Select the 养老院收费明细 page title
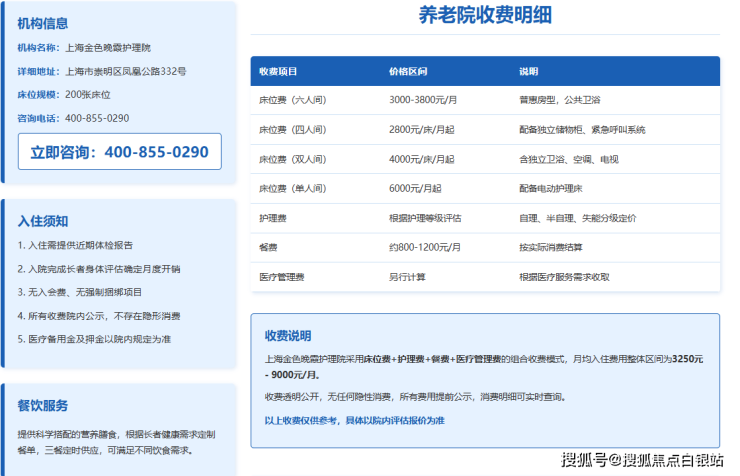The image size is (740, 476). pyautogui.click(x=485, y=15)
